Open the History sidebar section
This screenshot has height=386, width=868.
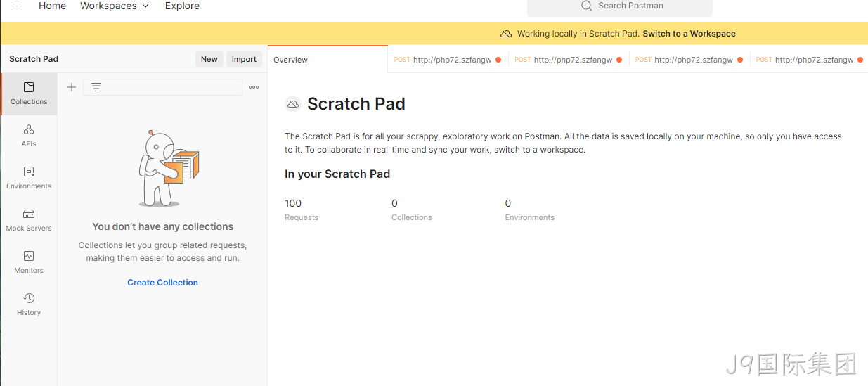tap(29, 304)
